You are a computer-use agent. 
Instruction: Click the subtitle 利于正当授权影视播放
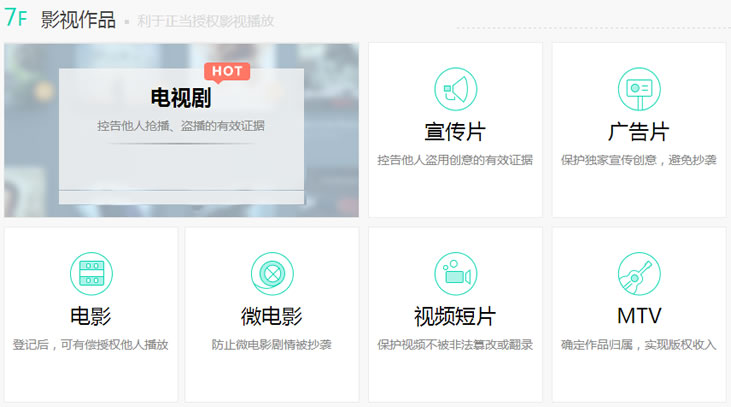[x=206, y=21]
